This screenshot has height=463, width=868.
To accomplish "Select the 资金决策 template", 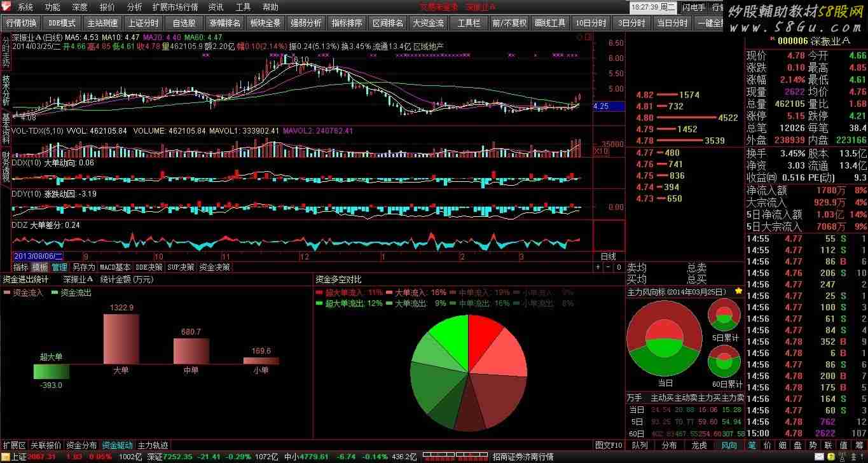I will (x=214, y=267).
